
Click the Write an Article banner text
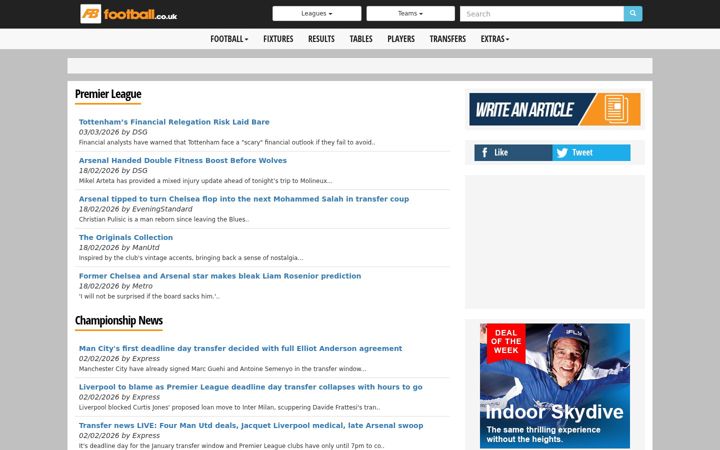524,109
